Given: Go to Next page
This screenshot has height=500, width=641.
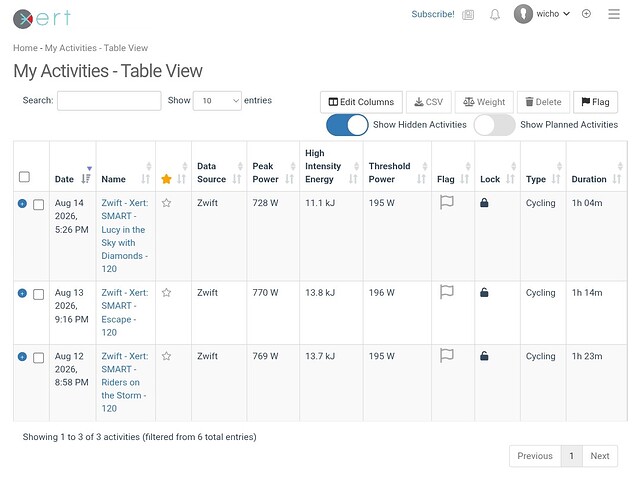Looking at the screenshot, I should 600,456.
